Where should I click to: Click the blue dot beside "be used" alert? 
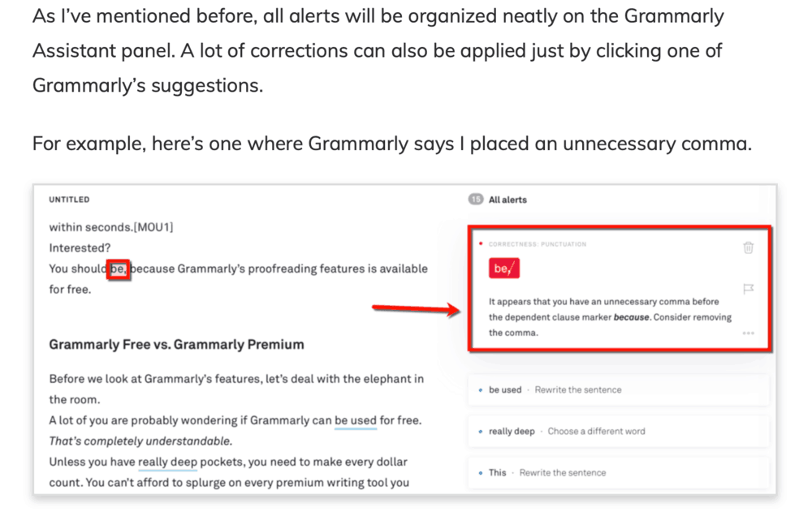click(x=481, y=389)
